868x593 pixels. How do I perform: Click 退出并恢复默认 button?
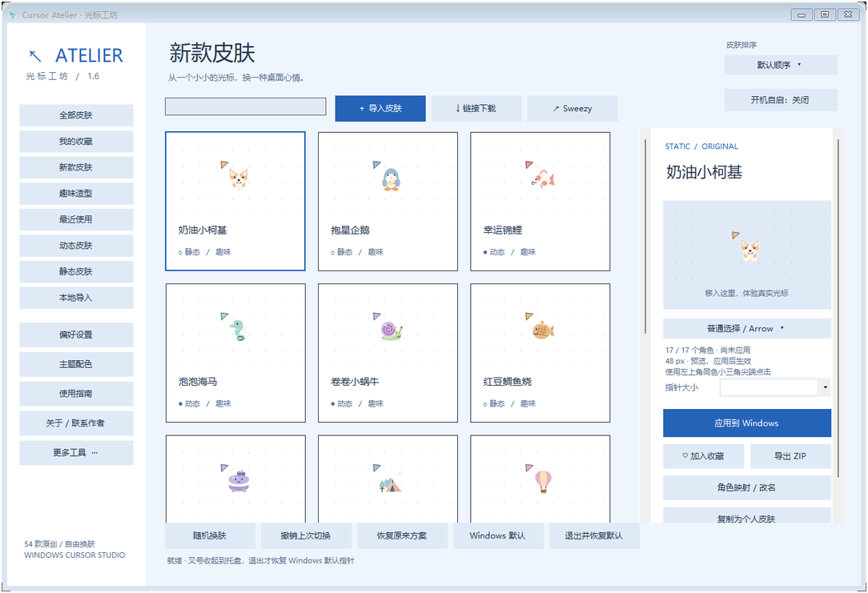594,535
